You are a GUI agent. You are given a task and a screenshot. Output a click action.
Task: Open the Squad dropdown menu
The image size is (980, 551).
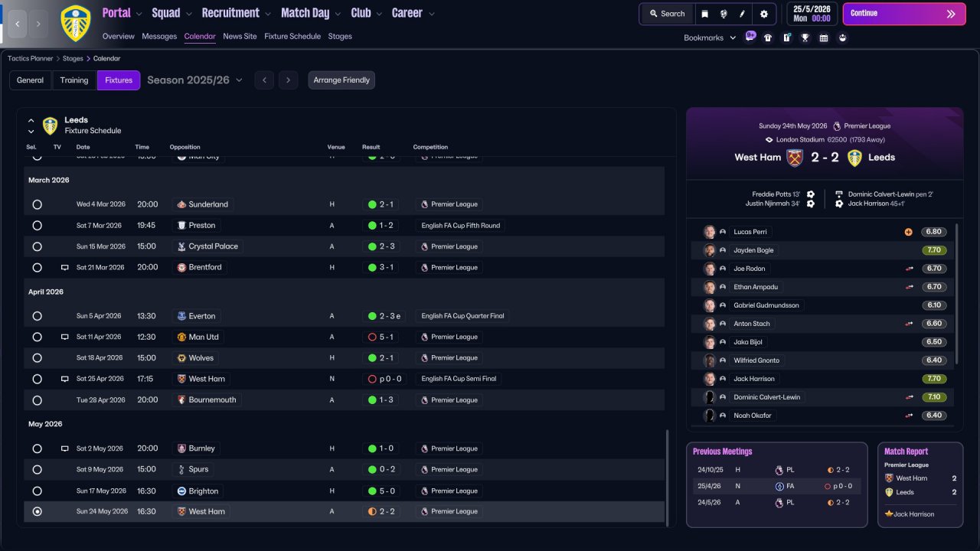coord(172,13)
